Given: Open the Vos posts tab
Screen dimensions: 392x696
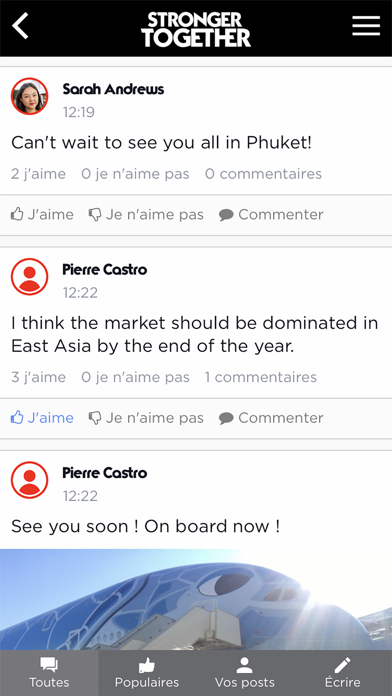Looking at the screenshot, I should tap(245, 673).
